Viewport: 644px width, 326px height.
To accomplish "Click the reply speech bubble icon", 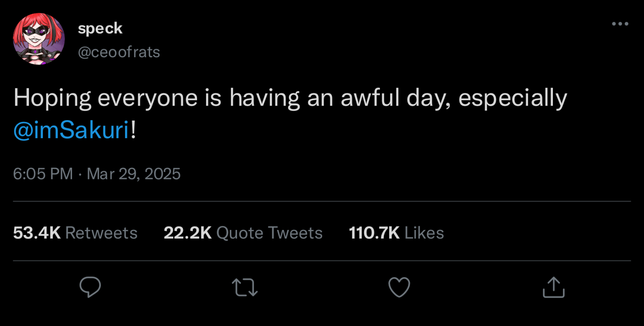I will pos(90,287).
